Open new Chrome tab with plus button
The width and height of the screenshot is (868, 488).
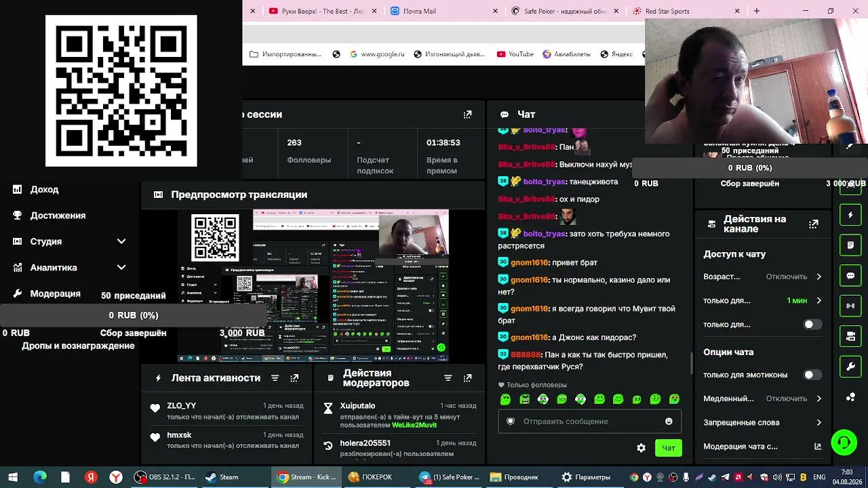[757, 11]
